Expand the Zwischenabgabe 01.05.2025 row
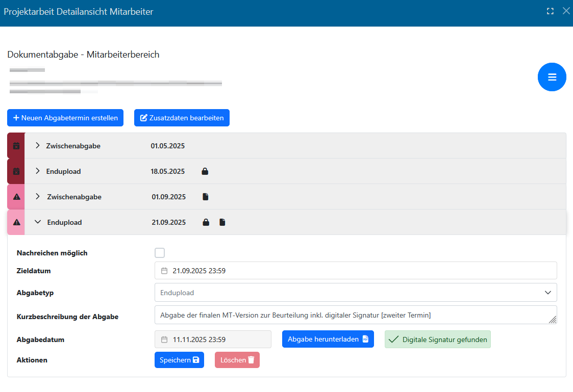 click(x=37, y=146)
